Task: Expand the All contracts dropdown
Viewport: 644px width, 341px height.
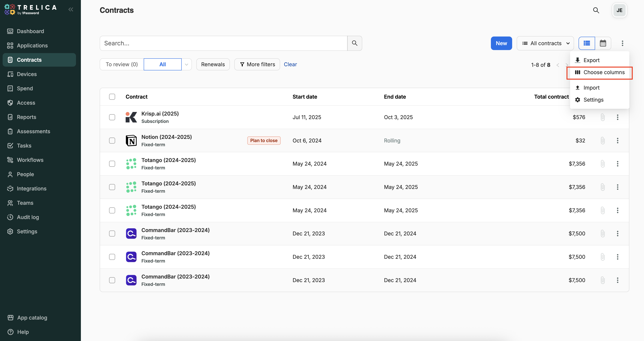Action: click(x=545, y=43)
